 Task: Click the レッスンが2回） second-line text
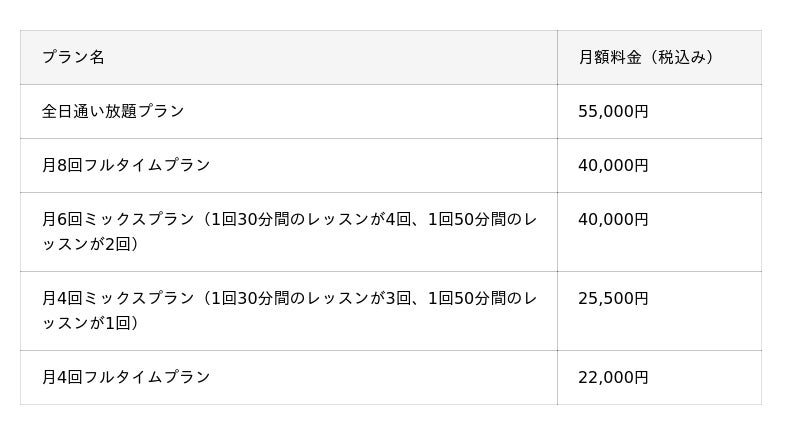point(90,244)
